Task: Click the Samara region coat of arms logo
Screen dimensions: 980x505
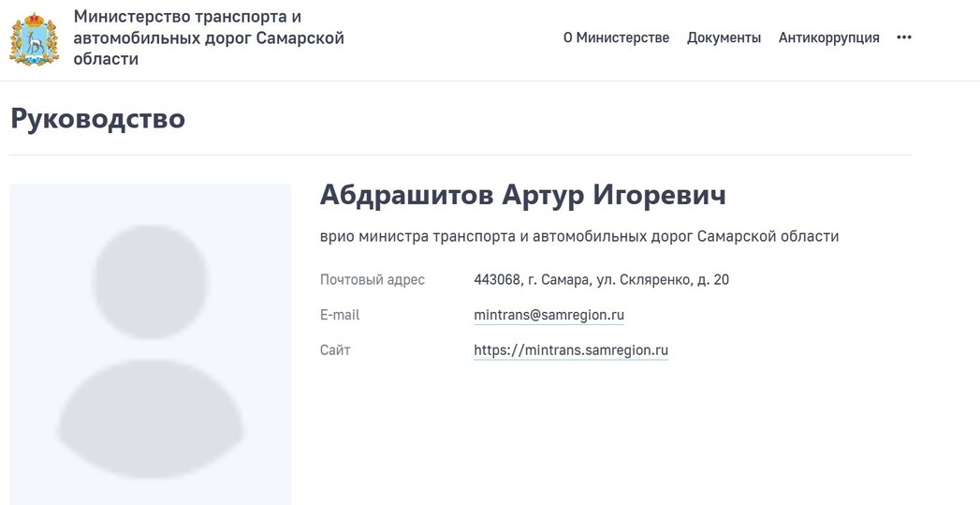Action: (35, 38)
